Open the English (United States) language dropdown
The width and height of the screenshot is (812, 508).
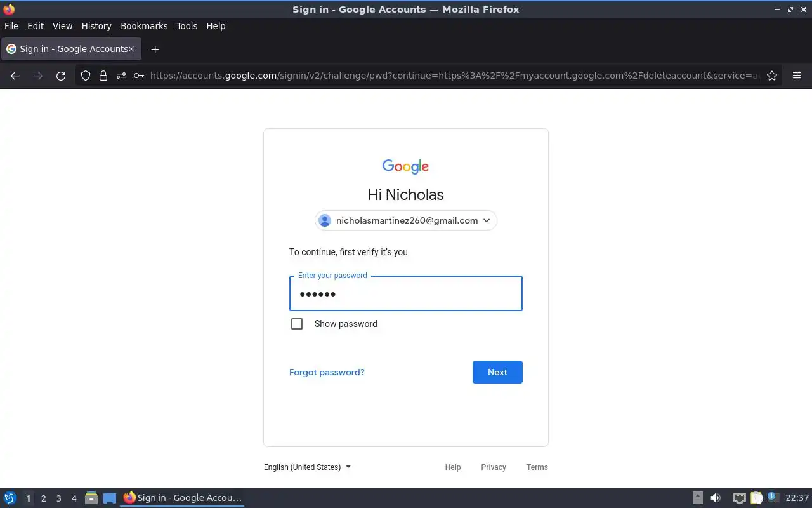[x=307, y=467]
